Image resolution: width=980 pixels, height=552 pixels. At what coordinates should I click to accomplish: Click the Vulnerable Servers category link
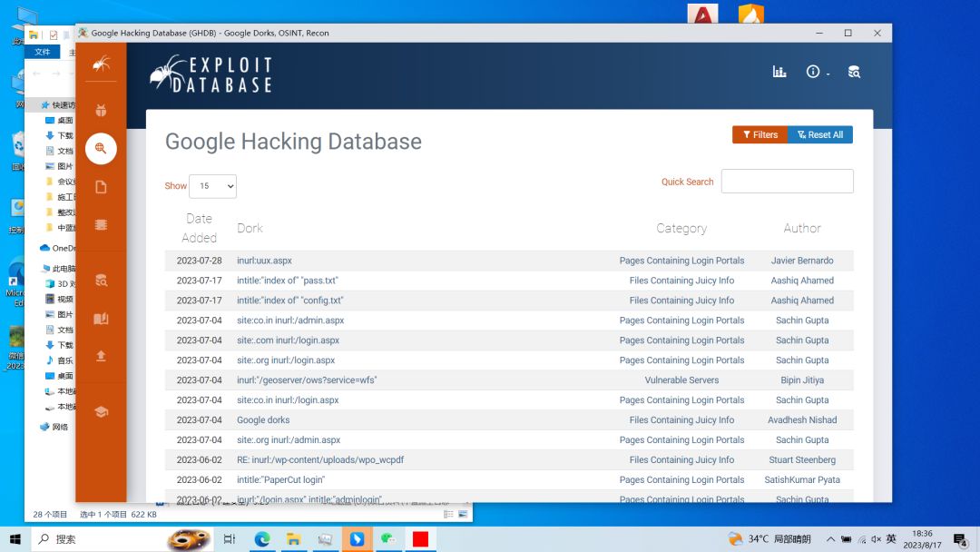tap(681, 380)
